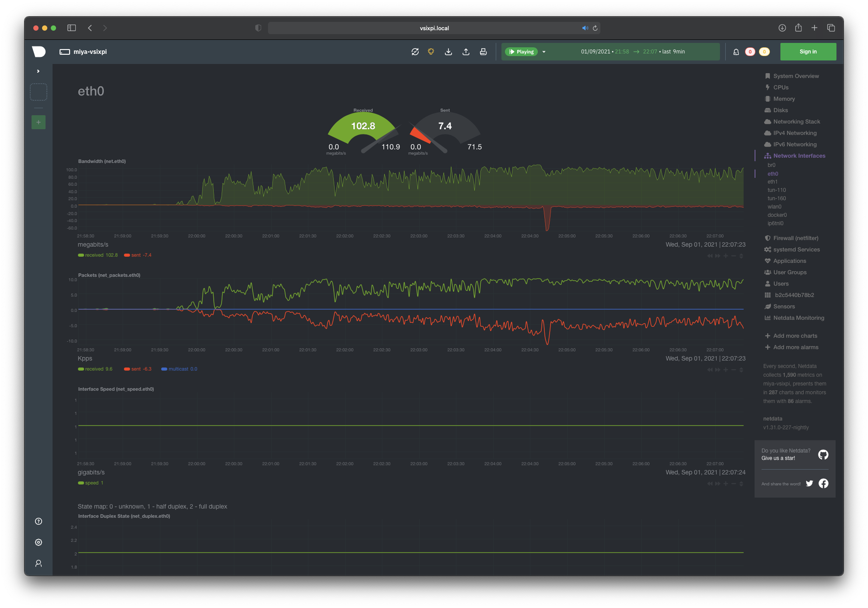This screenshot has height=608, width=868.
Task: Click the help question mark icon
Action: (x=39, y=521)
